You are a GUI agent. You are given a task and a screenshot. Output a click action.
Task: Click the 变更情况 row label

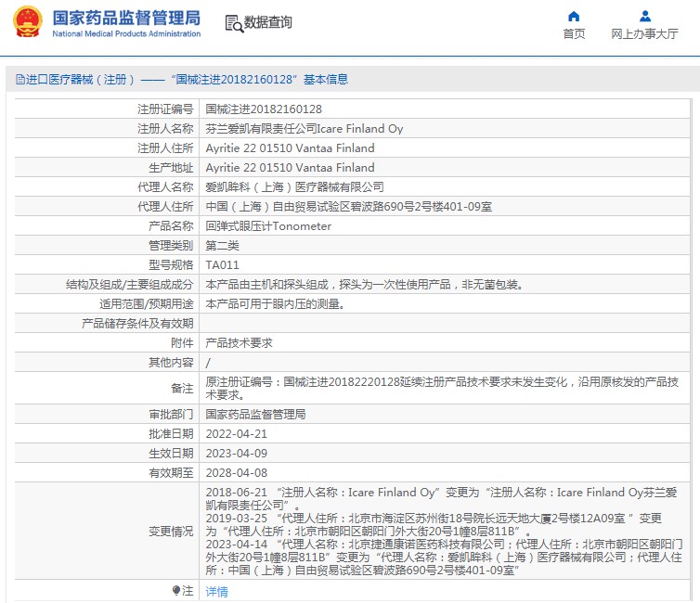(171, 532)
